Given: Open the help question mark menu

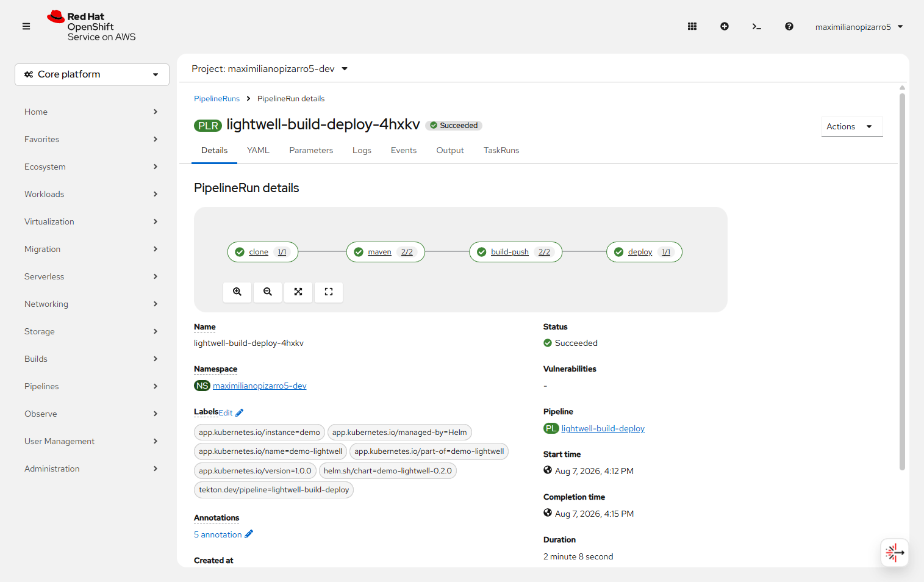Looking at the screenshot, I should (789, 26).
